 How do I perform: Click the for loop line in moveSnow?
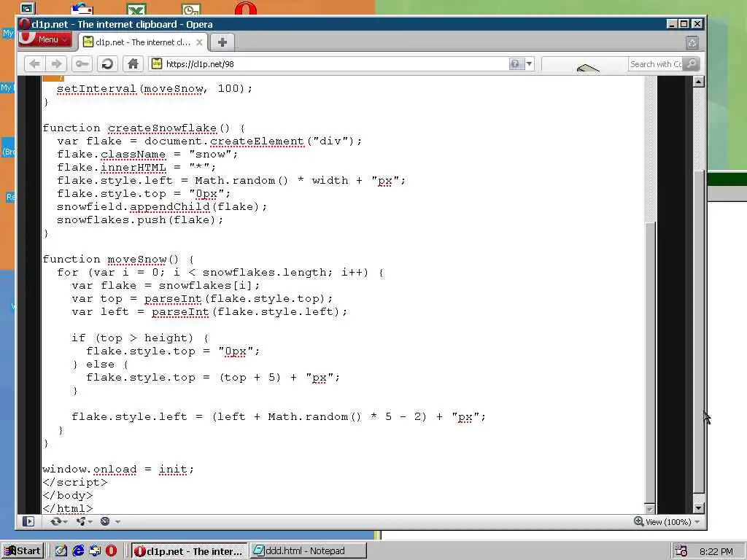tap(220, 273)
